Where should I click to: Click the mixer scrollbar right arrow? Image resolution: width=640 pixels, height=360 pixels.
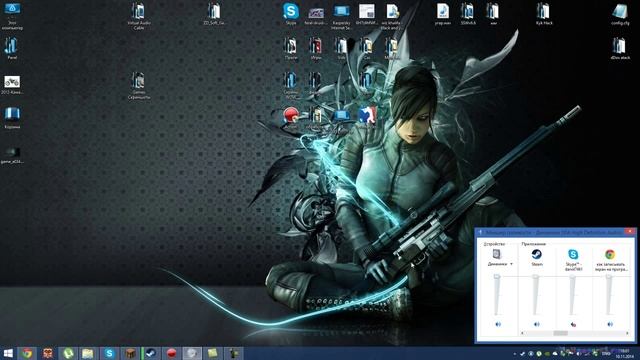pos(627,333)
